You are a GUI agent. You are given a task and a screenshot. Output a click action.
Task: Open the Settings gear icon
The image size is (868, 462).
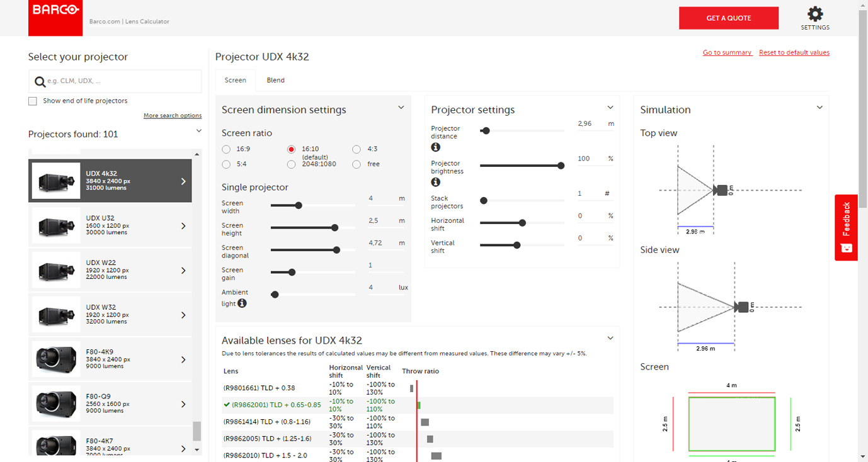point(815,14)
